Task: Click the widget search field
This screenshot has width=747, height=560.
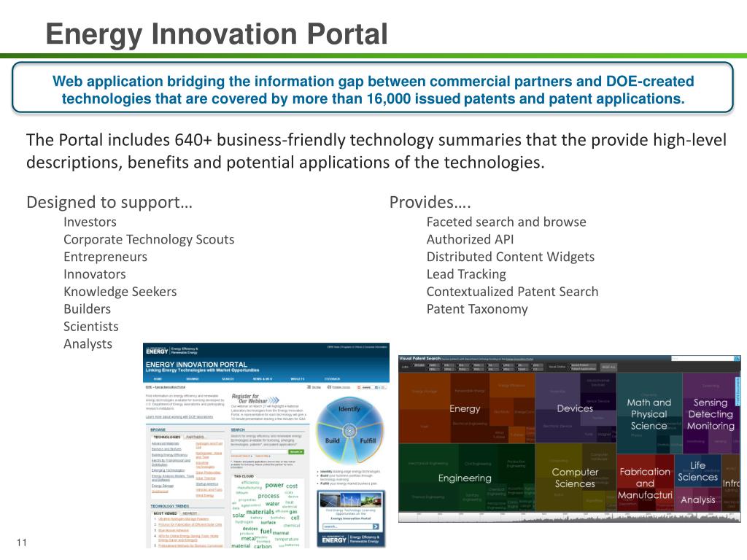Action: (x=347, y=526)
